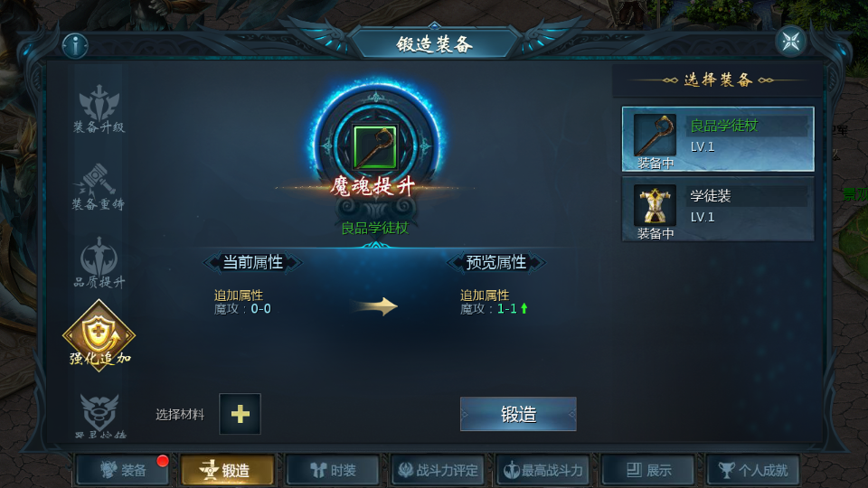Select 学徒装 armor in equipment list

tap(718, 209)
